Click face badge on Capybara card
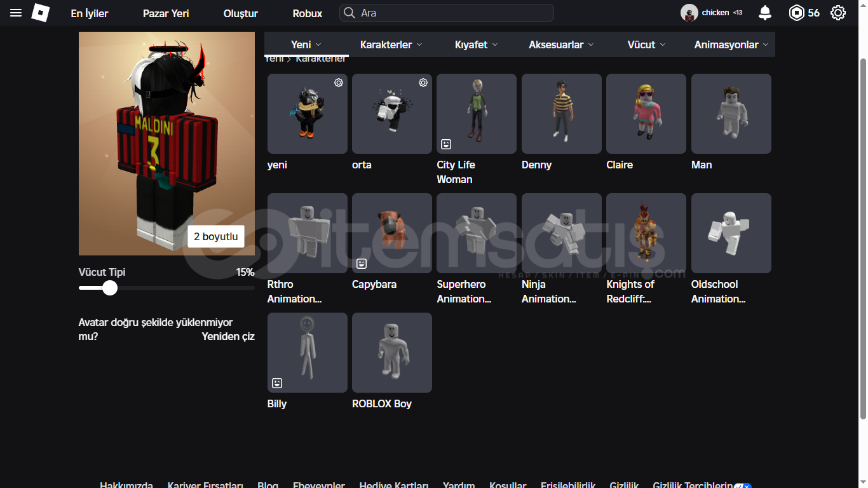Viewport: 868px width, 488px height. tap(362, 264)
